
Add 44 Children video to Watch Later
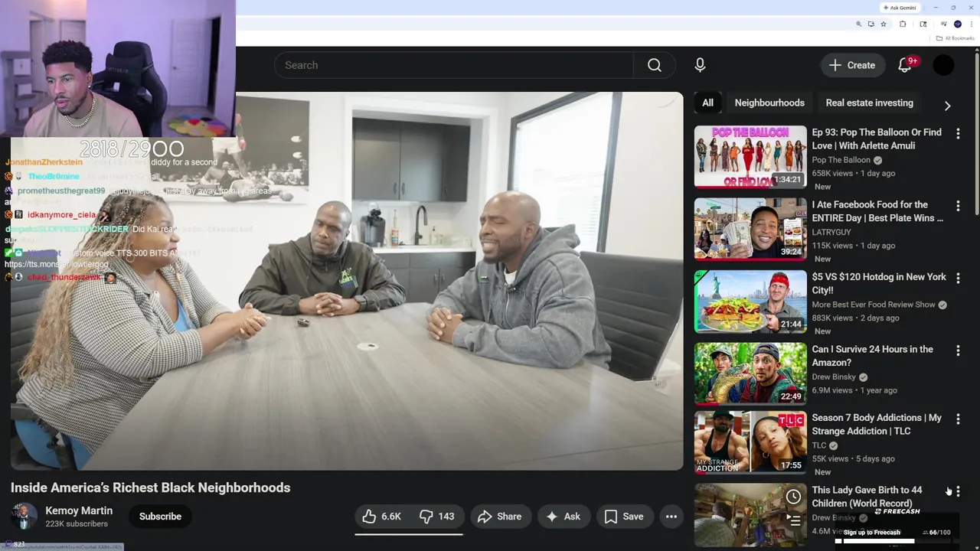coord(794,497)
